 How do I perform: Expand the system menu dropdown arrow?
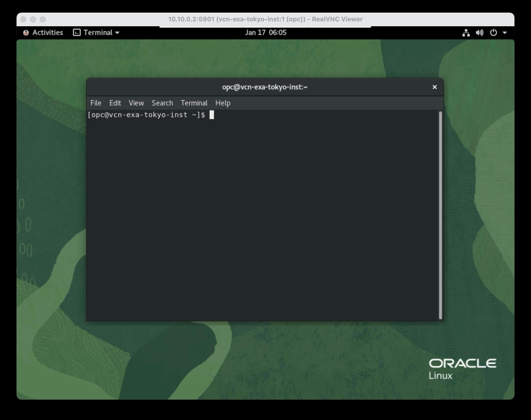505,33
